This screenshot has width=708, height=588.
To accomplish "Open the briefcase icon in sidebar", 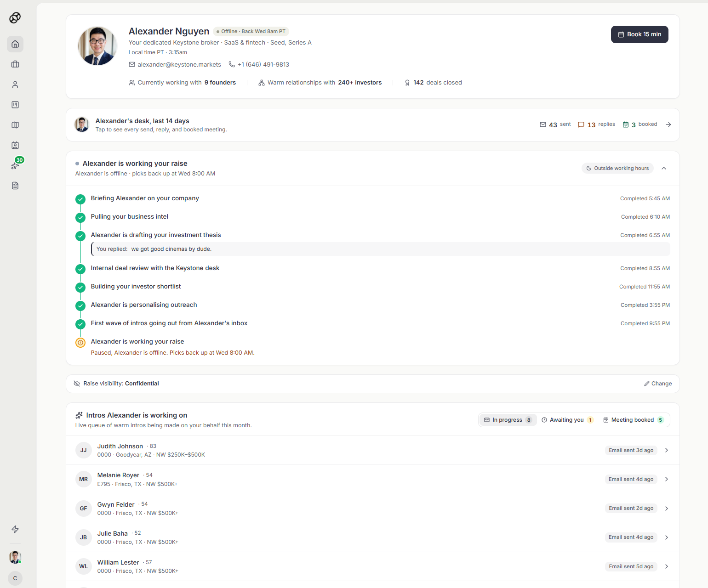I will 15,64.
